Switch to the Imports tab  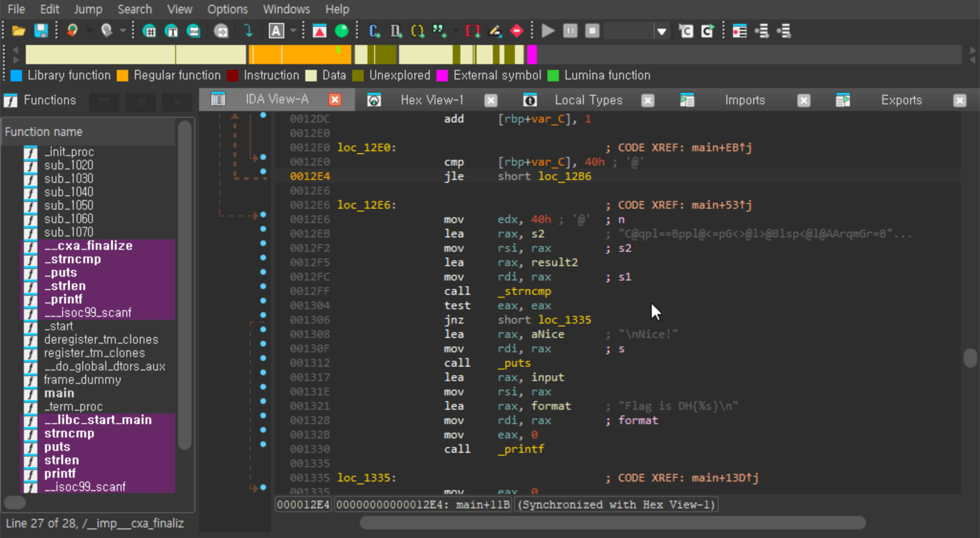[x=745, y=100]
